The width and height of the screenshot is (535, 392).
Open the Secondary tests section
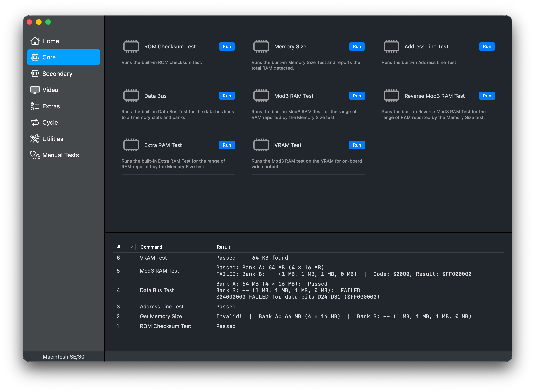(x=57, y=74)
